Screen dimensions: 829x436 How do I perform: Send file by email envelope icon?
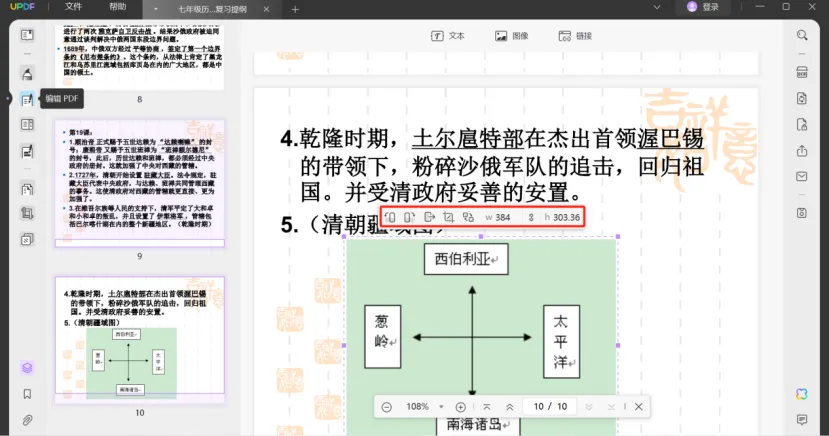pos(802,177)
